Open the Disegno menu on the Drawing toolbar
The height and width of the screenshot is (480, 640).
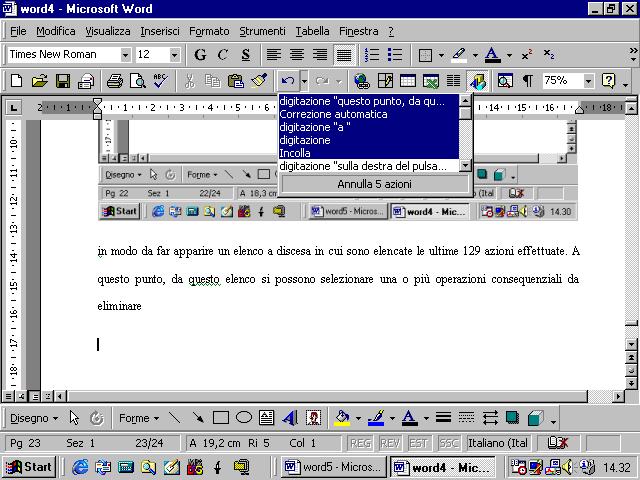click(x=34, y=418)
